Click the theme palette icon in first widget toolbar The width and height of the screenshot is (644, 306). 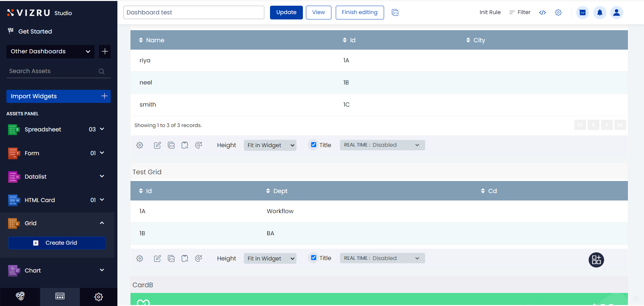coord(199,145)
